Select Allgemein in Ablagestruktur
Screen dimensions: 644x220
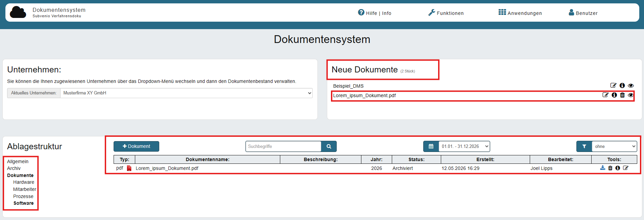[x=18, y=161]
